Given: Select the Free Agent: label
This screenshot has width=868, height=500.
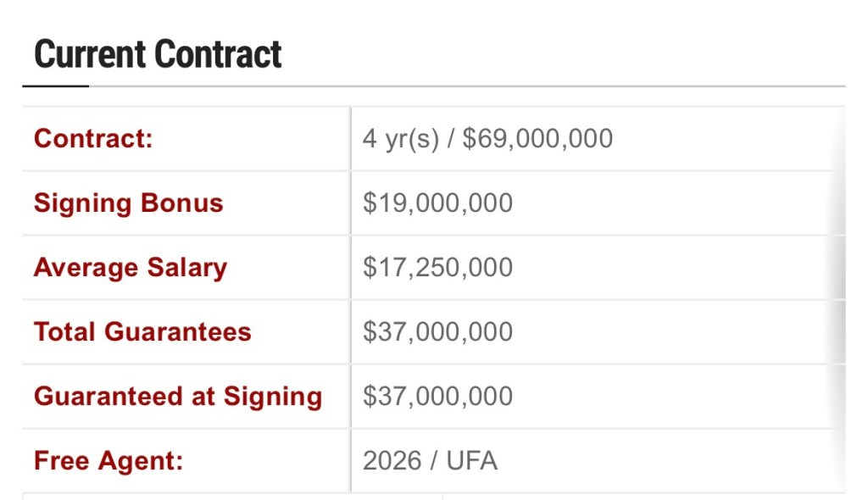Looking at the screenshot, I should [x=108, y=461].
